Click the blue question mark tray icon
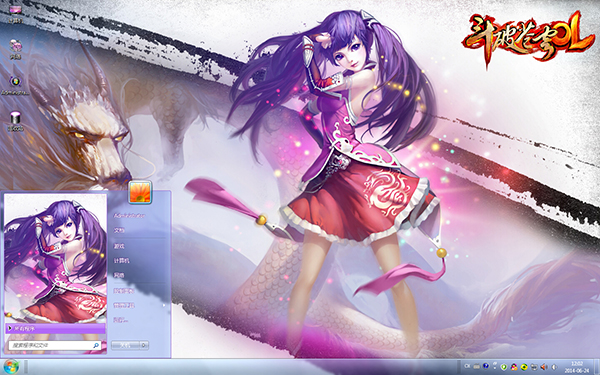This screenshot has height=375, width=600. (486, 366)
